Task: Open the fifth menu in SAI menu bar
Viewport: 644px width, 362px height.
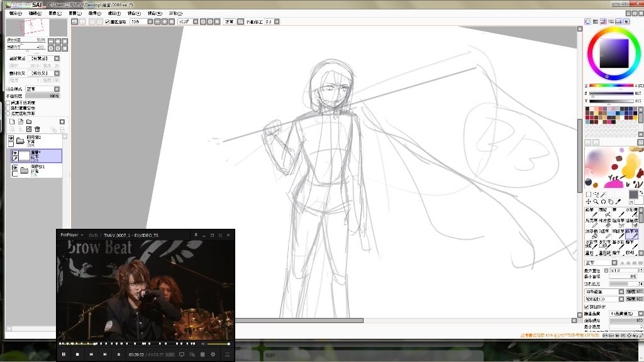Action: coord(94,13)
